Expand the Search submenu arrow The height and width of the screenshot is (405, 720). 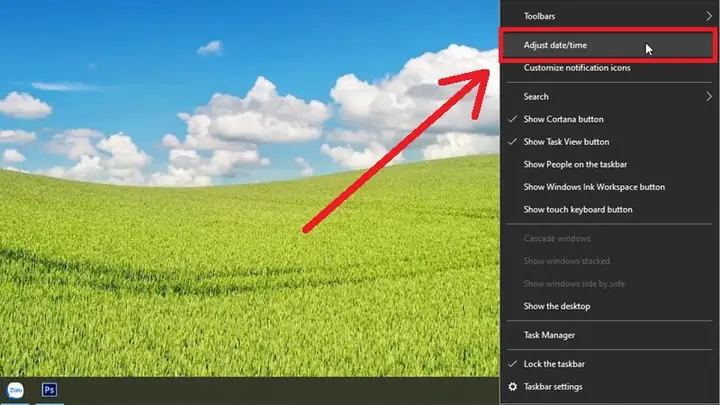pyautogui.click(x=709, y=96)
